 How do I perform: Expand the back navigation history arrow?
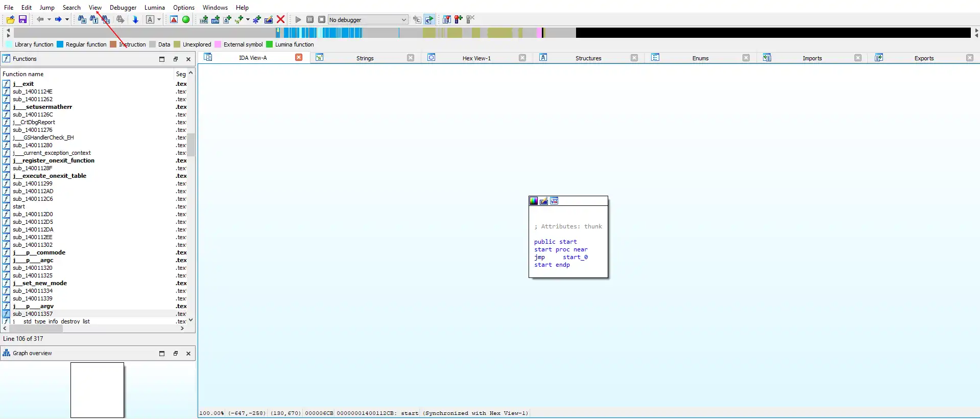coord(49,19)
